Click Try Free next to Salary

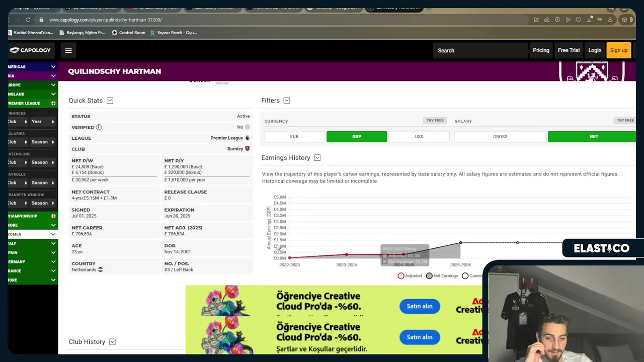tap(625, 121)
